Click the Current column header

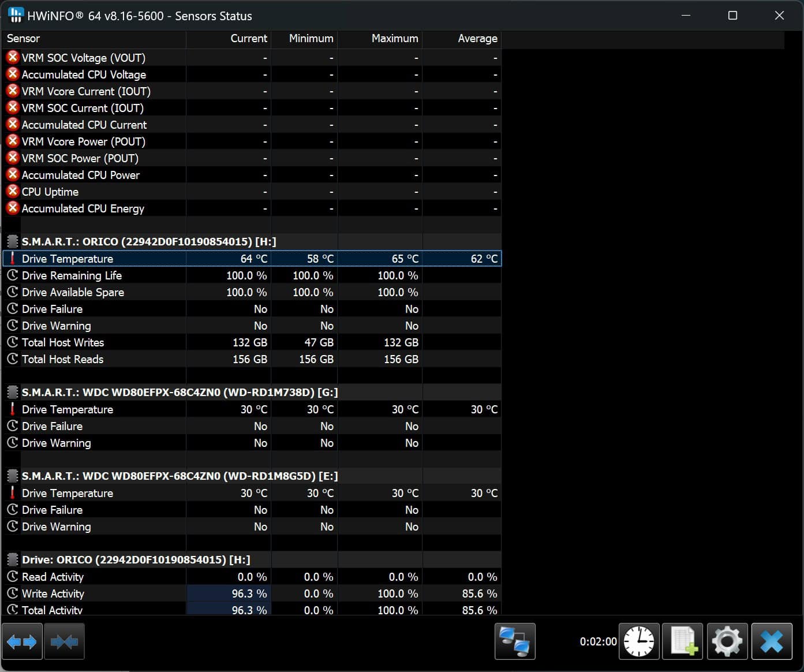pyautogui.click(x=249, y=38)
